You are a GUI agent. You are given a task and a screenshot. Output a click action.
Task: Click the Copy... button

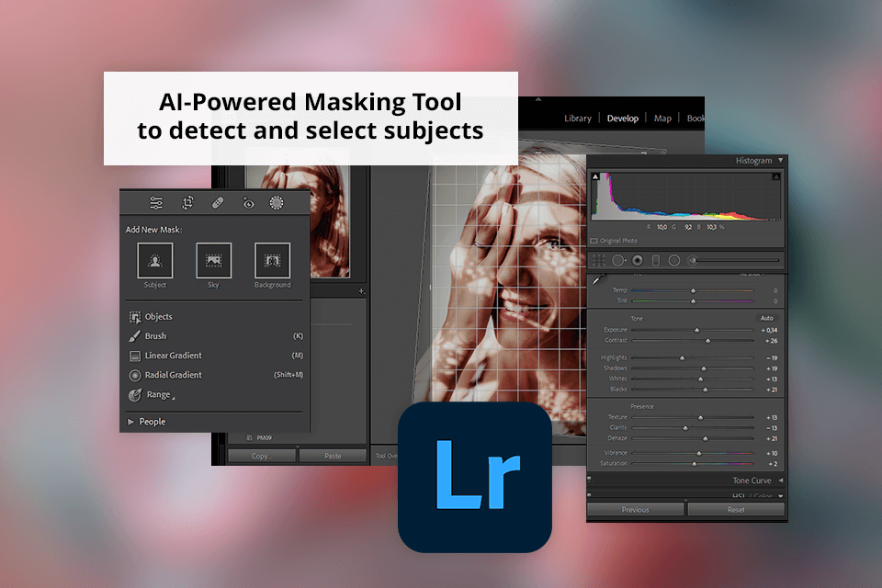click(x=262, y=456)
